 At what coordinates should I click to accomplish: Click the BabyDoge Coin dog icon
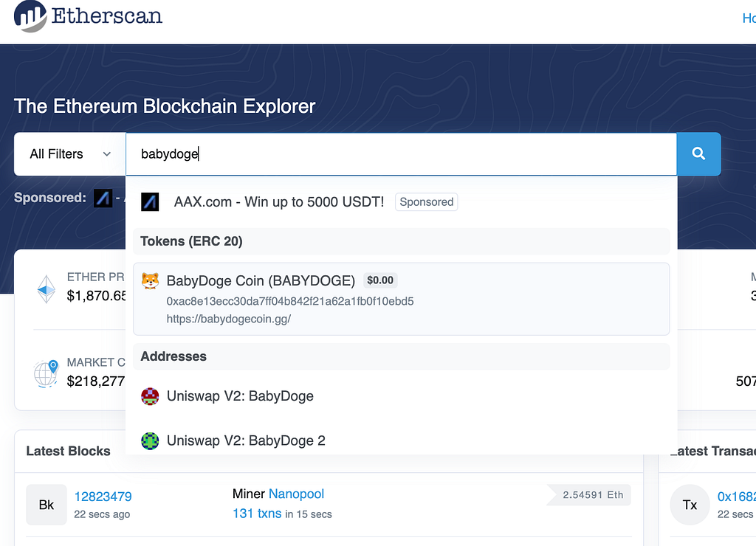pyautogui.click(x=150, y=280)
